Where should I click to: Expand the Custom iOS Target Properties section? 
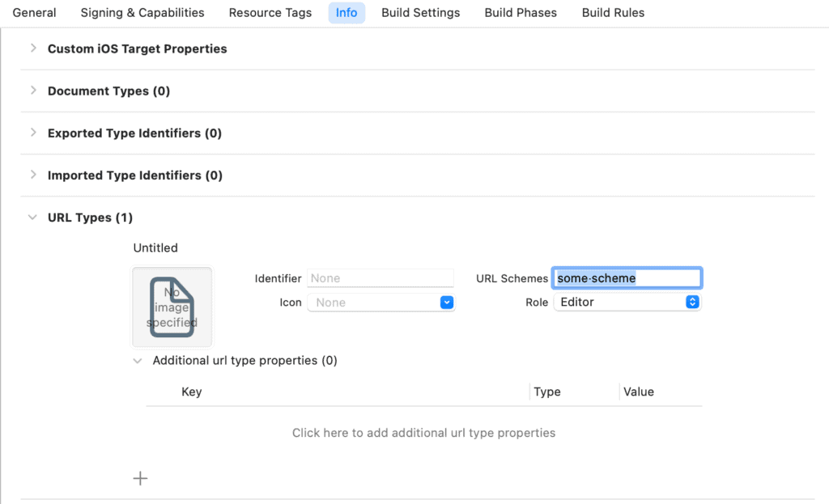pos(33,48)
